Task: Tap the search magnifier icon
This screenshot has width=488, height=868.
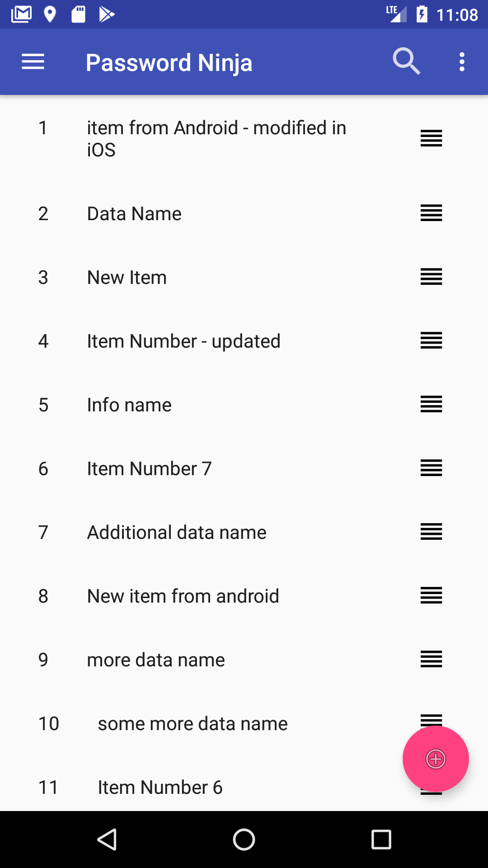Action: [406, 61]
